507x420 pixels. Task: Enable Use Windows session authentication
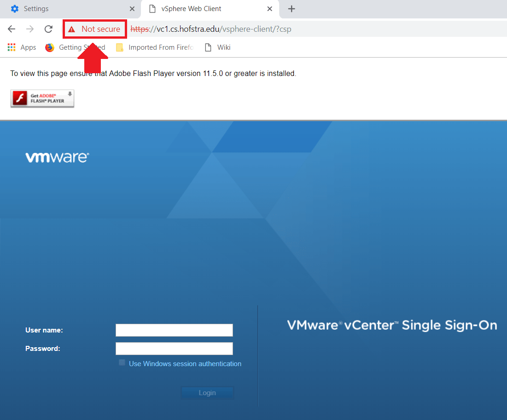(x=122, y=363)
